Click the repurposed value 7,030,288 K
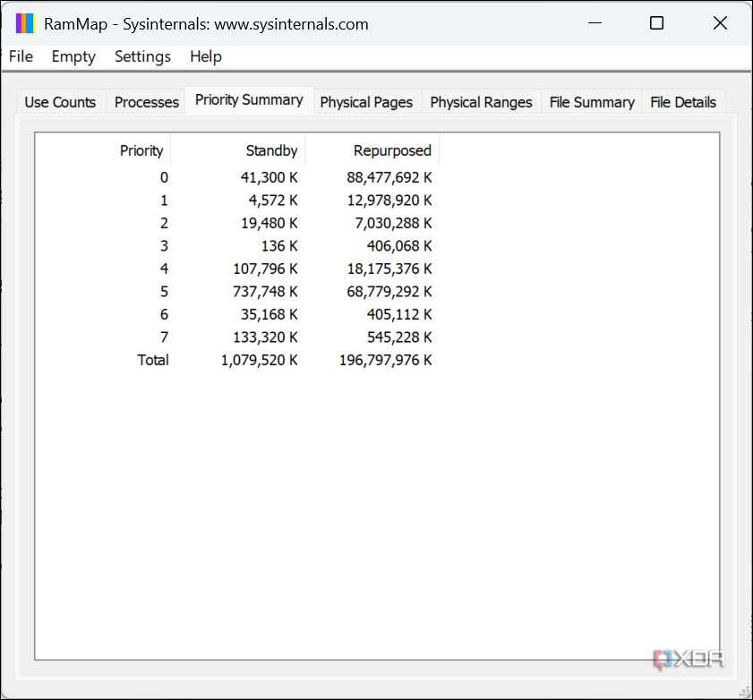Image resolution: width=753 pixels, height=700 pixels. coord(393,223)
